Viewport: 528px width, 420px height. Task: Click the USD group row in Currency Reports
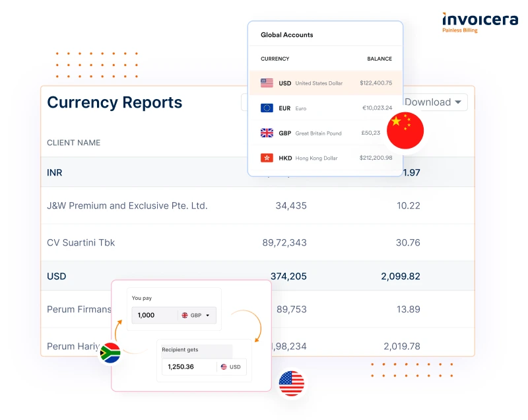257,276
